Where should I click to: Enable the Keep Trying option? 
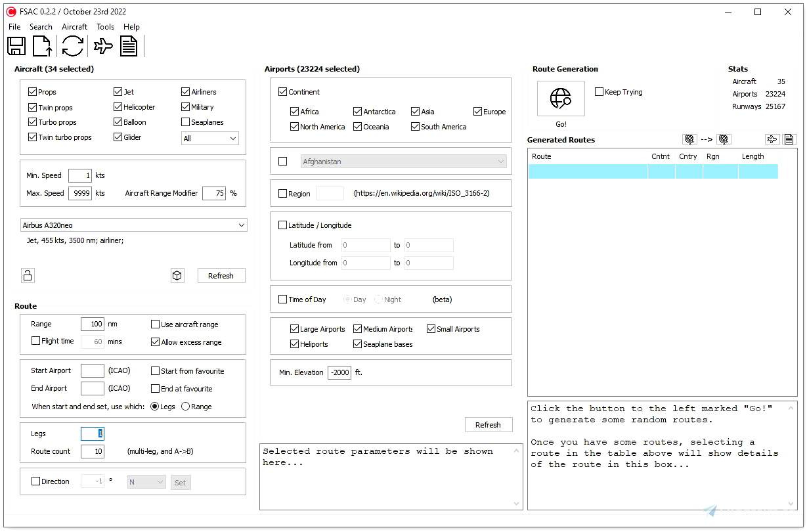[x=598, y=92]
